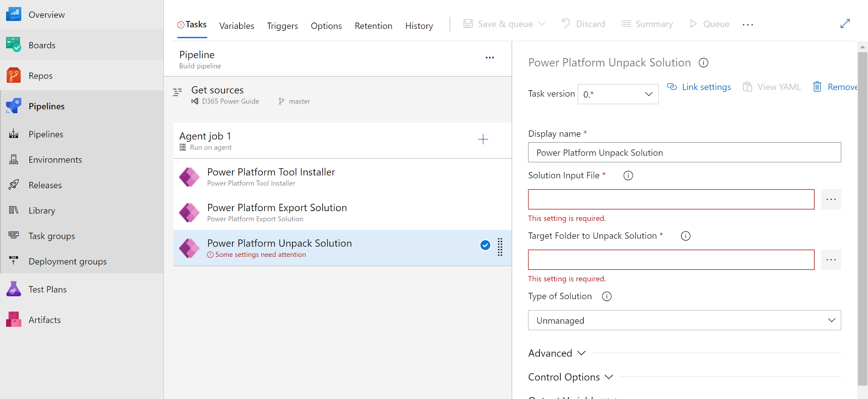868x399 pixels.
Task: Click the checkmark on Power Platform Unpack Solution
Action: [x=485, y=245]
